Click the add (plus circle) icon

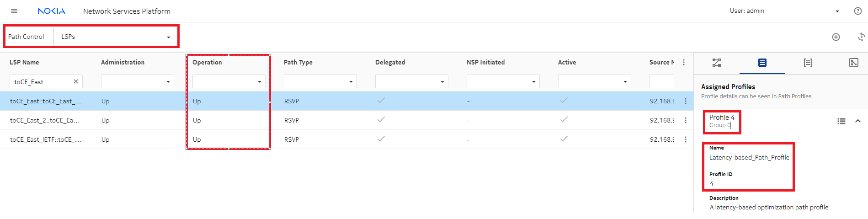(836, 37)
